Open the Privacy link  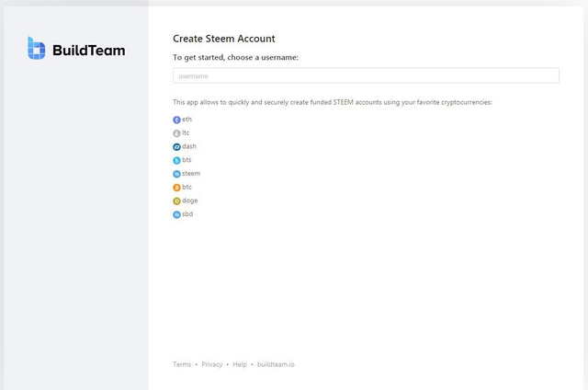tap(212, 364)
